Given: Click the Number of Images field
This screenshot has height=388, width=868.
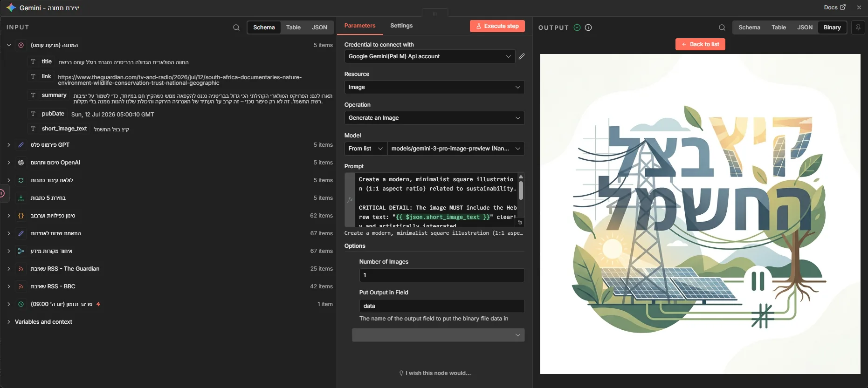Looking at the screenshot, I should coord(442,275).
